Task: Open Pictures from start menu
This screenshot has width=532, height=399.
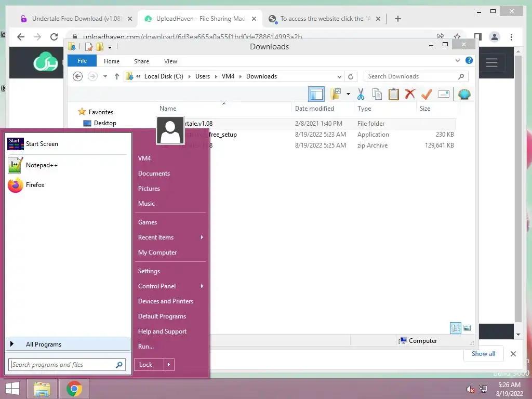Action: 149,189
